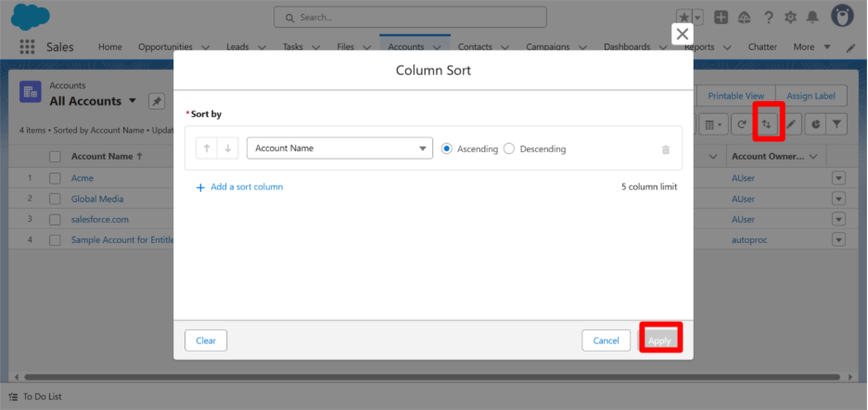Move sort column down arrow
This screenshot has height=410, width=868.
click(x=227, y=148)
